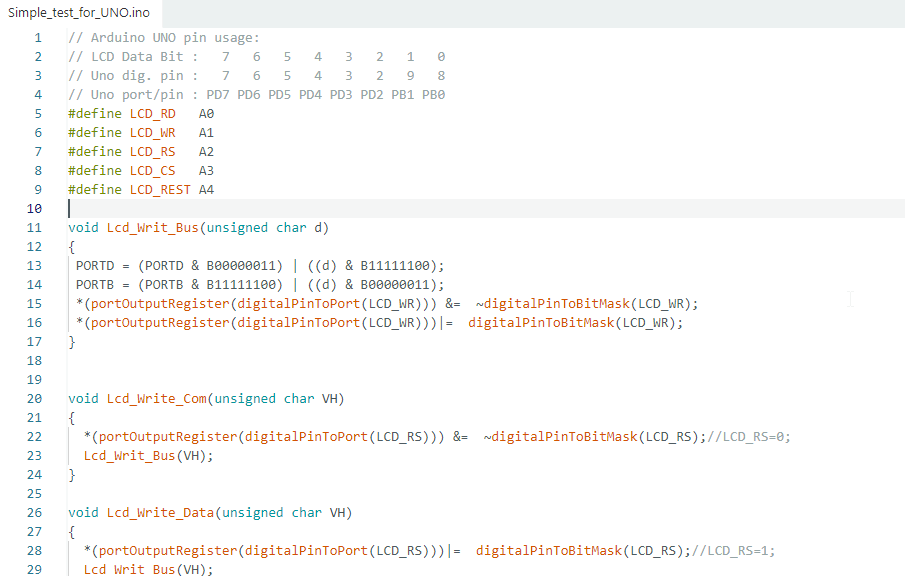Click portOutputRegister on line 16
This screenshot has height=576, width=905.
[x=160, y=323]
